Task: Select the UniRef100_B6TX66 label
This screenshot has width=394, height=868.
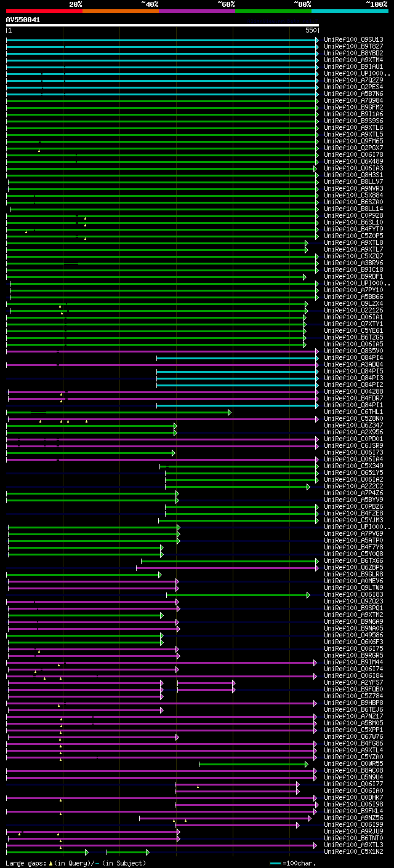Action: [353, 560]
